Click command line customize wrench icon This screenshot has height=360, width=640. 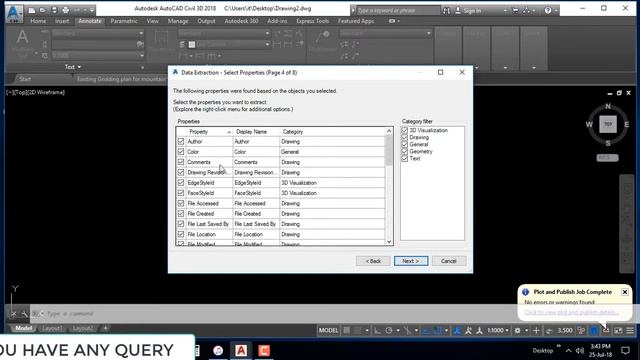coord(24,314)
